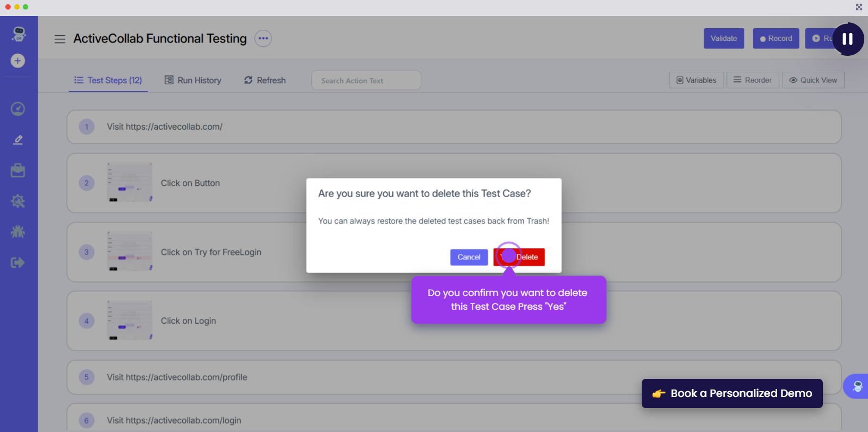Pause the walkthrough playback

tap(848, 39)
